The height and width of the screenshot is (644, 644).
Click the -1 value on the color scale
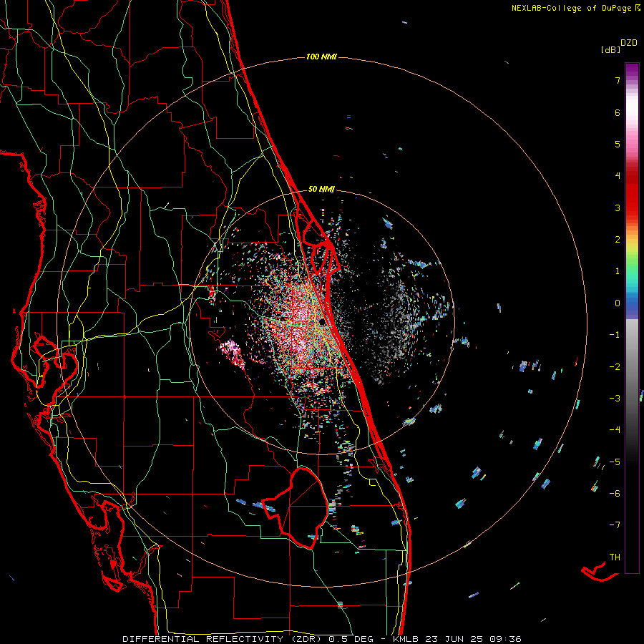click(x=615, y=335)
